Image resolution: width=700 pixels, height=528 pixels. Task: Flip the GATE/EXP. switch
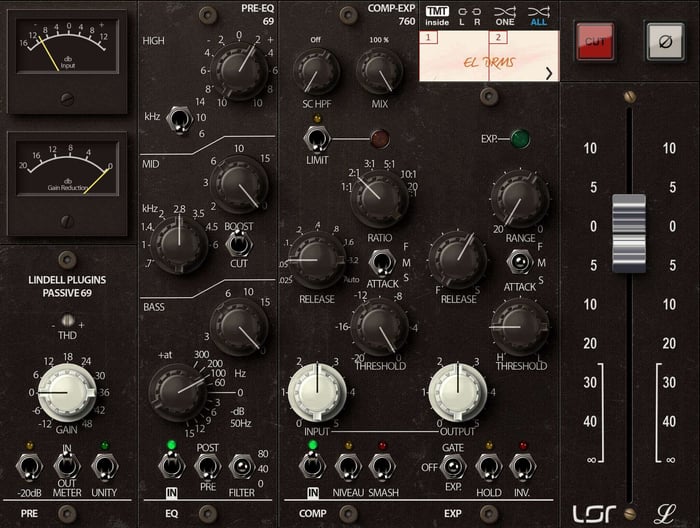453,467
